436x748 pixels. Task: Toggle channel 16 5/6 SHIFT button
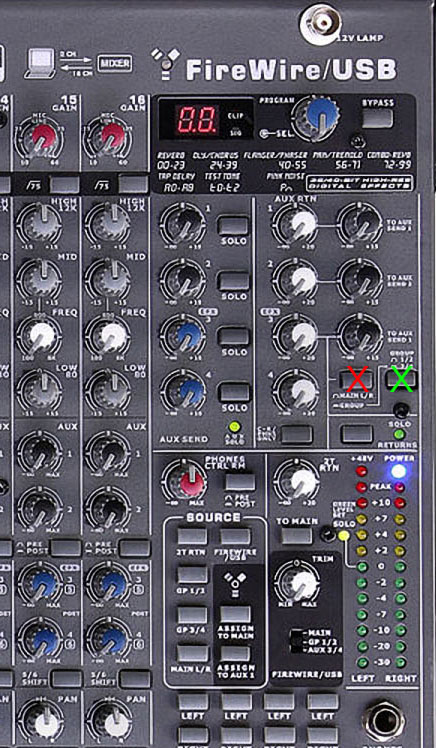[x=135, y=679]
